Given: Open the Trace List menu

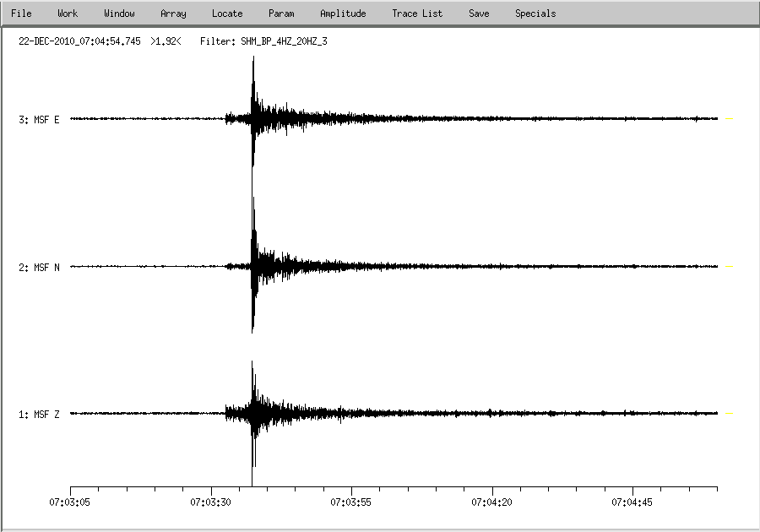Looking at the screenshot, I should pos(417,14).
